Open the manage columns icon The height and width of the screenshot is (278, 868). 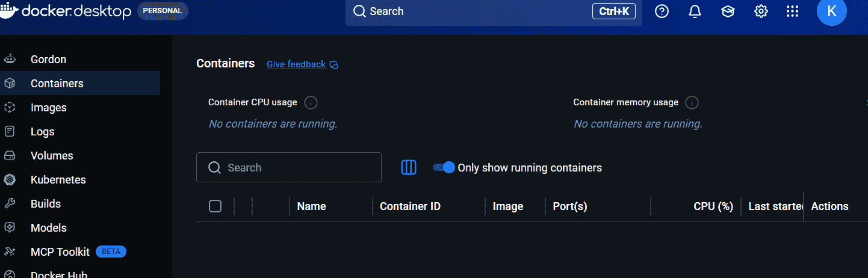tap(409, 167)
